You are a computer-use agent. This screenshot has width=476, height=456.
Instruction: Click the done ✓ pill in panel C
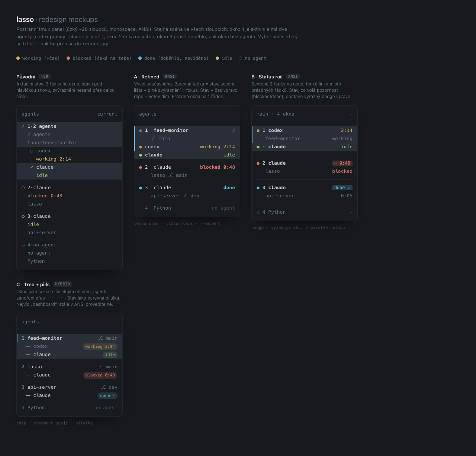point(107,395)
